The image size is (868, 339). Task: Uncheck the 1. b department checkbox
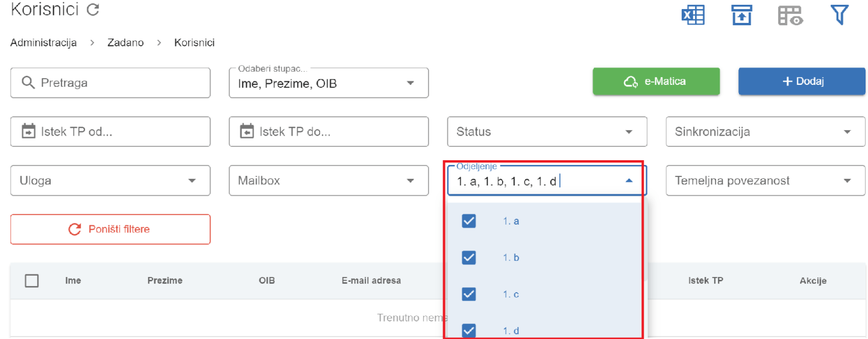[468, 258]
